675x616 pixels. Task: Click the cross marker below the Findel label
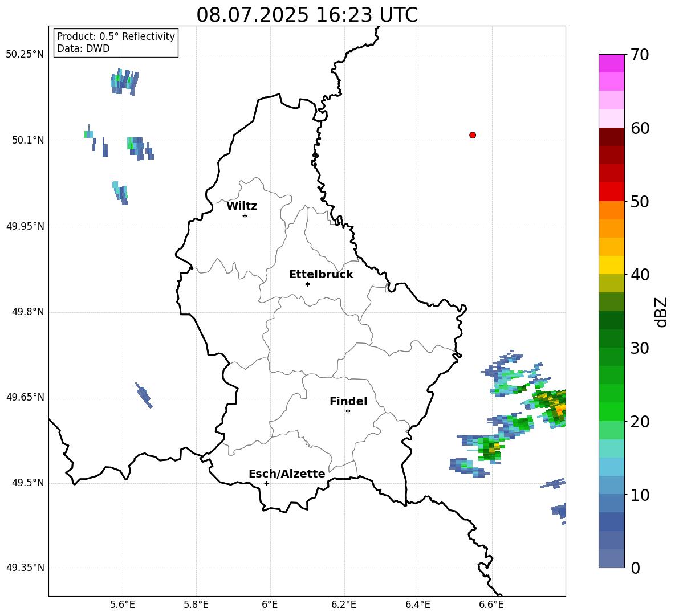348,411
